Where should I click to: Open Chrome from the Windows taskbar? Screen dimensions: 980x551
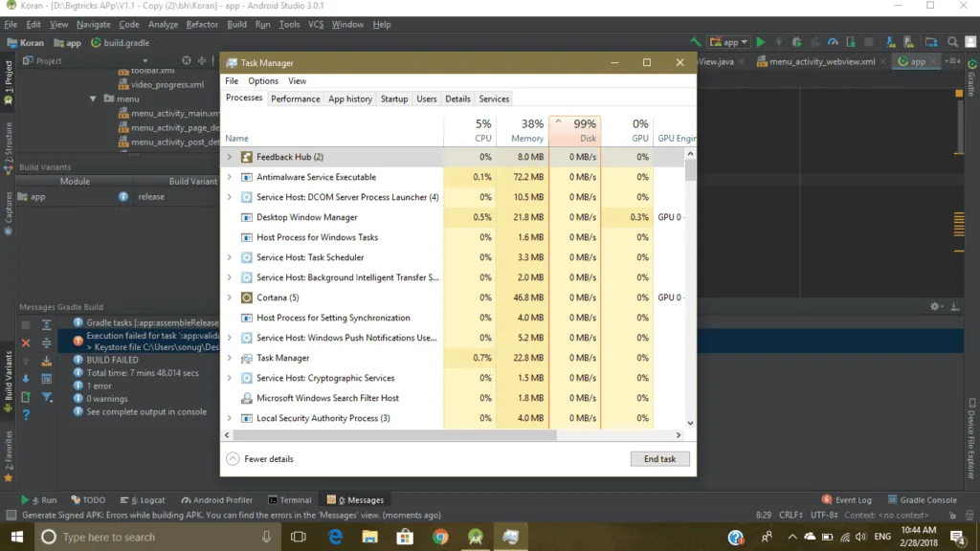point(440,538)
